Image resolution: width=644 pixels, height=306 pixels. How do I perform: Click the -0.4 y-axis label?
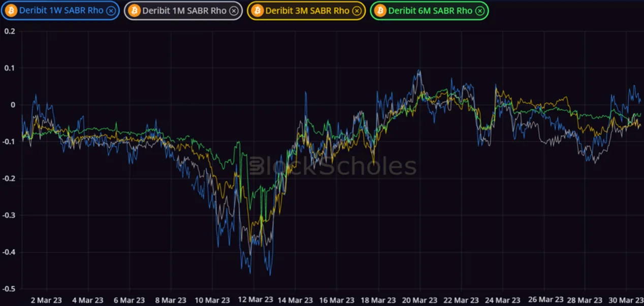click(x=8, y=252)
